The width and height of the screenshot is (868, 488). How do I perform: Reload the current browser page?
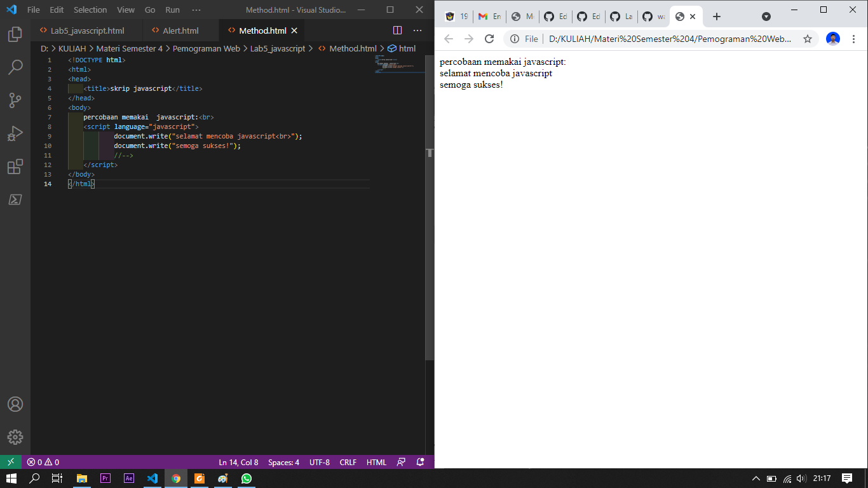[x=489, y=39]
